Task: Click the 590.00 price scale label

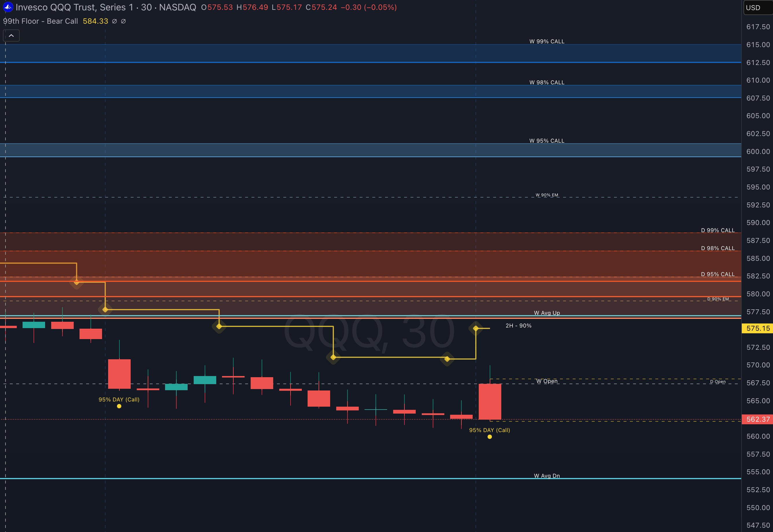Action: tap(758, 223)
